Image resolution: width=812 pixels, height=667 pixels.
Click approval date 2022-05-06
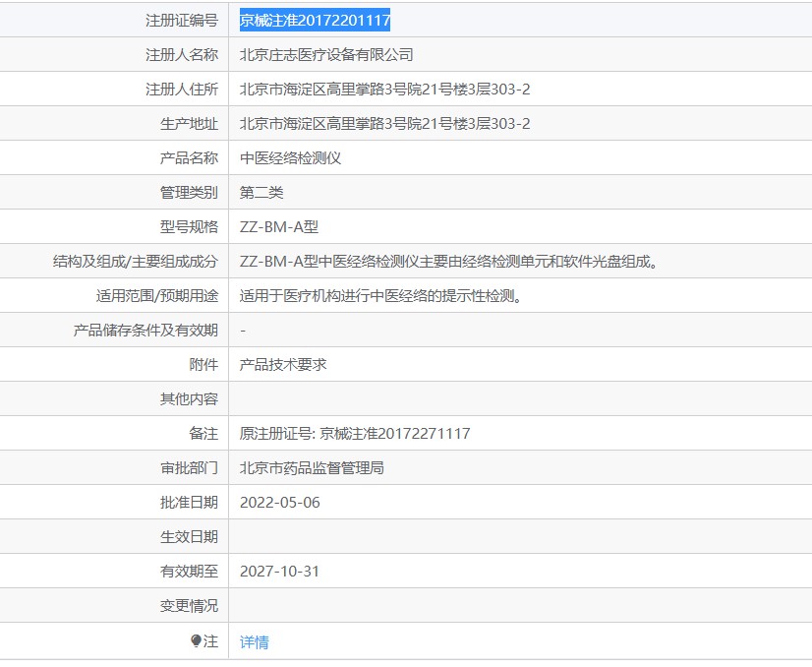coord(279,502)
